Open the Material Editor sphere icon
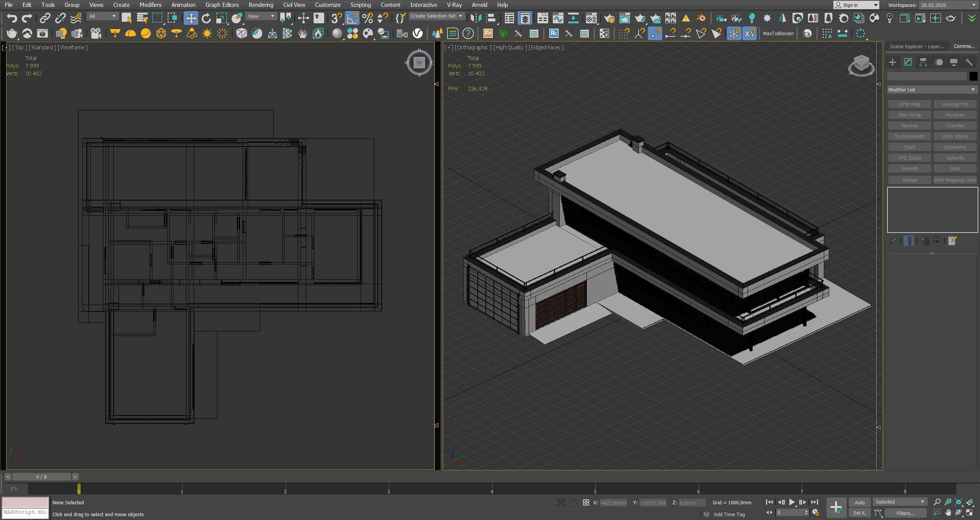 (337, 34)
